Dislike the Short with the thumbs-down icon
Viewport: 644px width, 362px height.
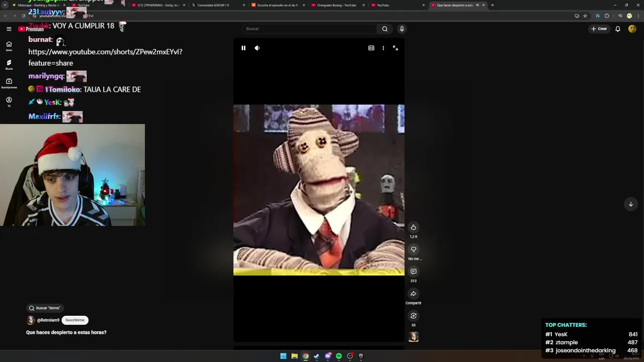(x=414, y=249)
